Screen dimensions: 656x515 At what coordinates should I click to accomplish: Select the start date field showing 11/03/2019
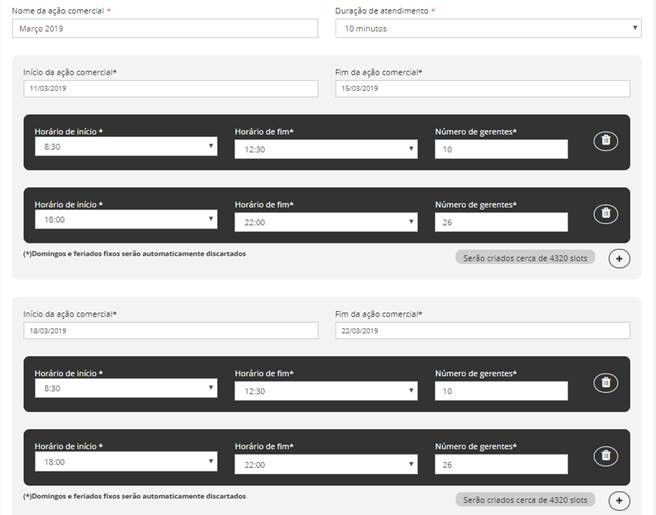[170, 89]
